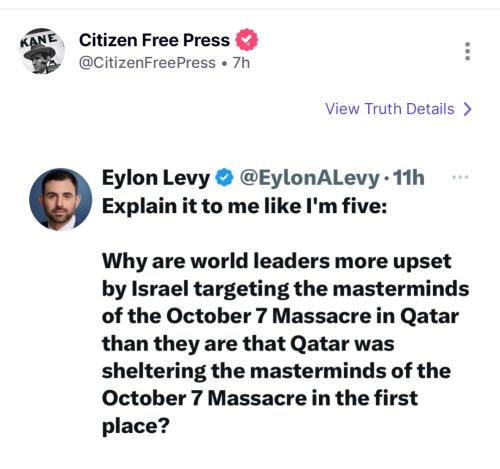The height and width of the screenshot is (469, 500).
Task: Open the @EylonALevy handle
Action: [310, 178]
